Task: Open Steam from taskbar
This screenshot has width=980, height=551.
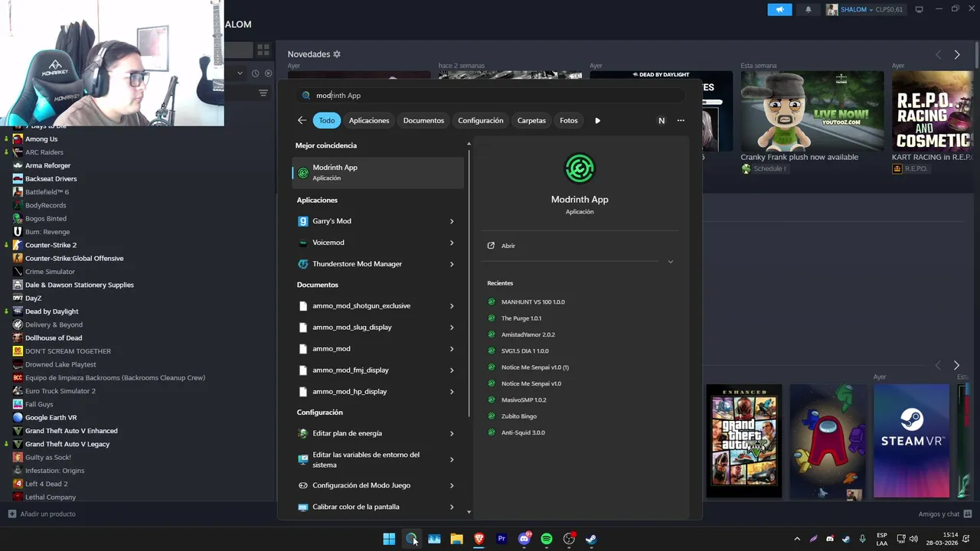Action: point(591,539)
